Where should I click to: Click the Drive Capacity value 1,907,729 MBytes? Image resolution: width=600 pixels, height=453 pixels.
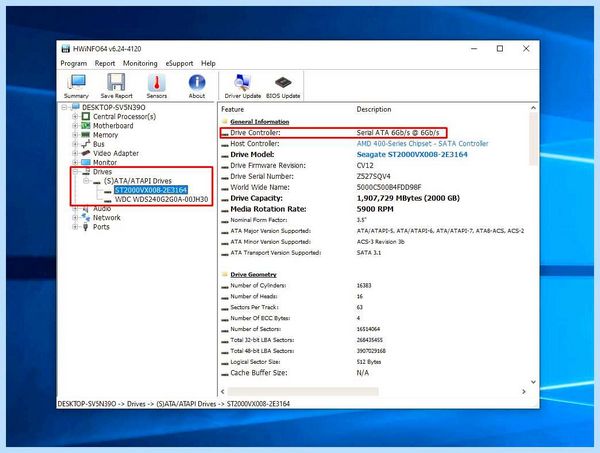point(408,198)
